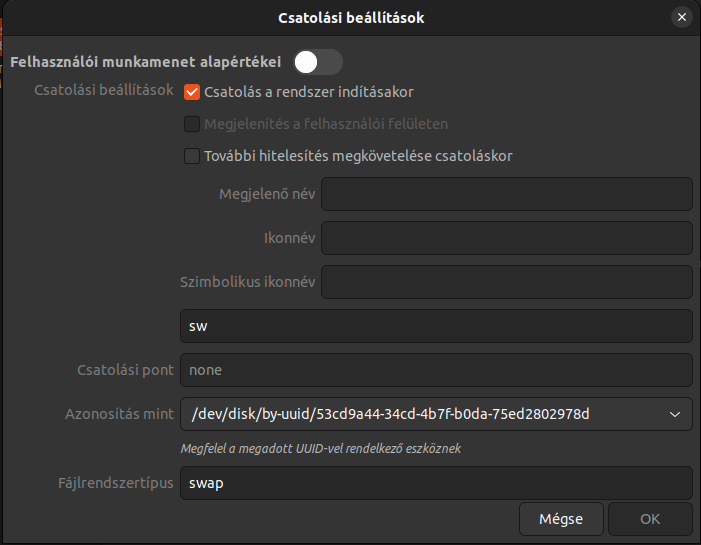
Task: Check Megjelenítés a felhasználói felületen box
Action: point(192,124)
